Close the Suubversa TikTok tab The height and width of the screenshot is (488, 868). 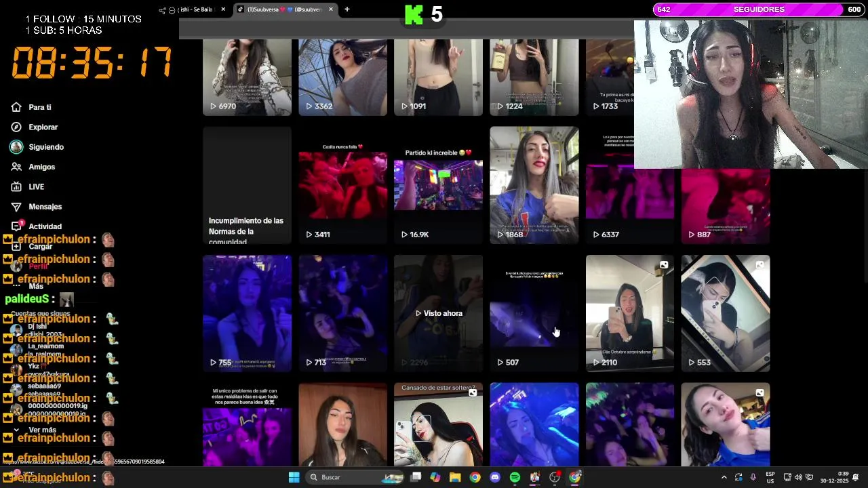(331, 9)
